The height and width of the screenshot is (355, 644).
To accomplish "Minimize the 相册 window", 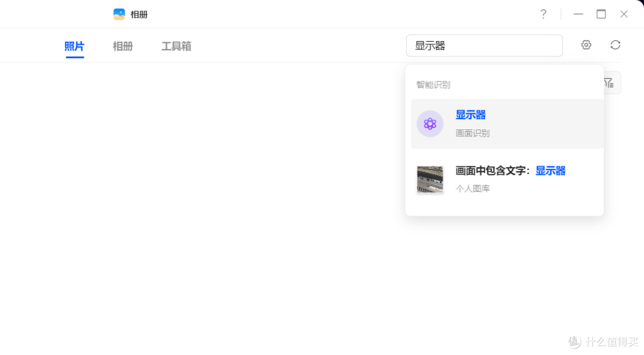I will click(578, 14).
